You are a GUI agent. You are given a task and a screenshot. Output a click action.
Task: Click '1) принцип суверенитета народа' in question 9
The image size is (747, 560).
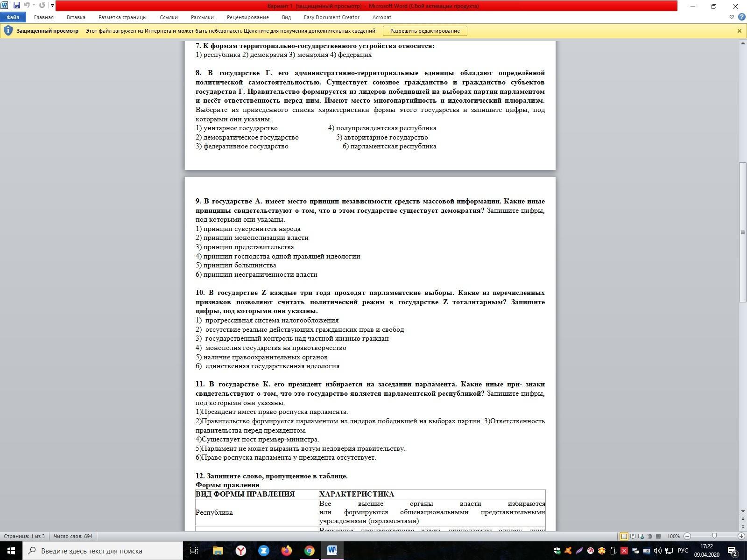pyautogui.click(x=248, y=229)
